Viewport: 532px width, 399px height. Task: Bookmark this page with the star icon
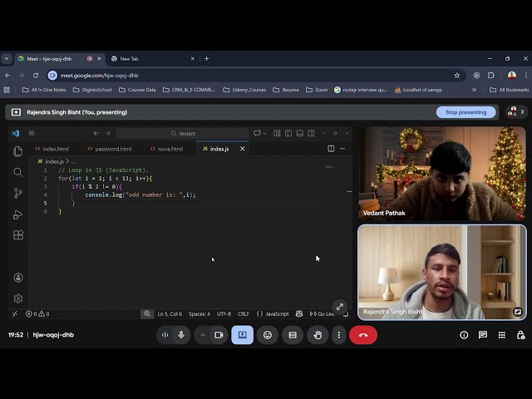point(457,76)
